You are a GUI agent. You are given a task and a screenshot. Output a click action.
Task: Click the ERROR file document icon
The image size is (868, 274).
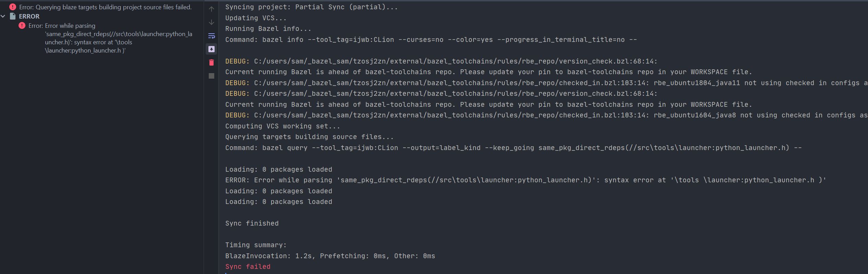pos(13,16)
